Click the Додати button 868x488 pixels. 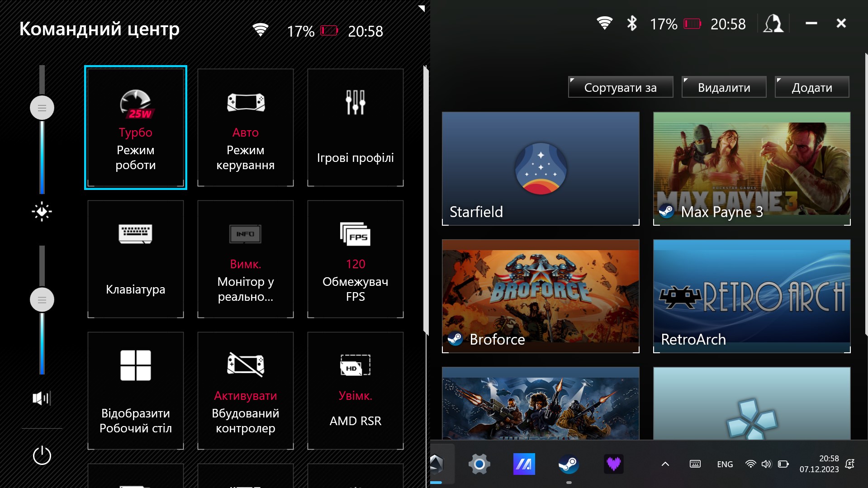point(811,87)
